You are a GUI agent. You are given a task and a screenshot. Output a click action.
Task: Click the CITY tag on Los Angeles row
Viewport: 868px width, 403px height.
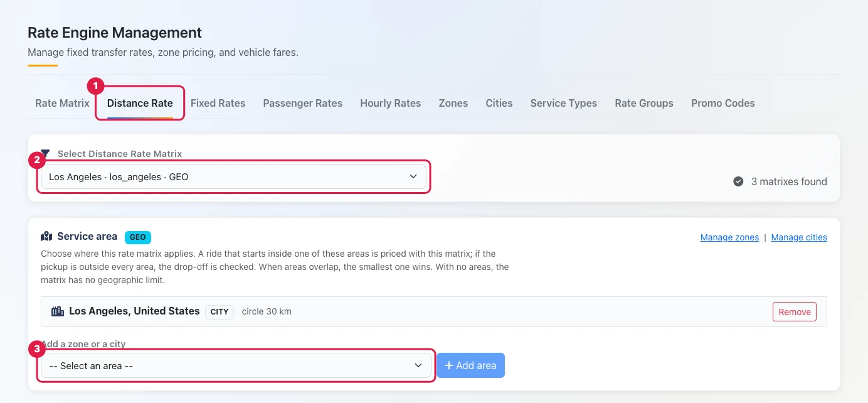220,311
